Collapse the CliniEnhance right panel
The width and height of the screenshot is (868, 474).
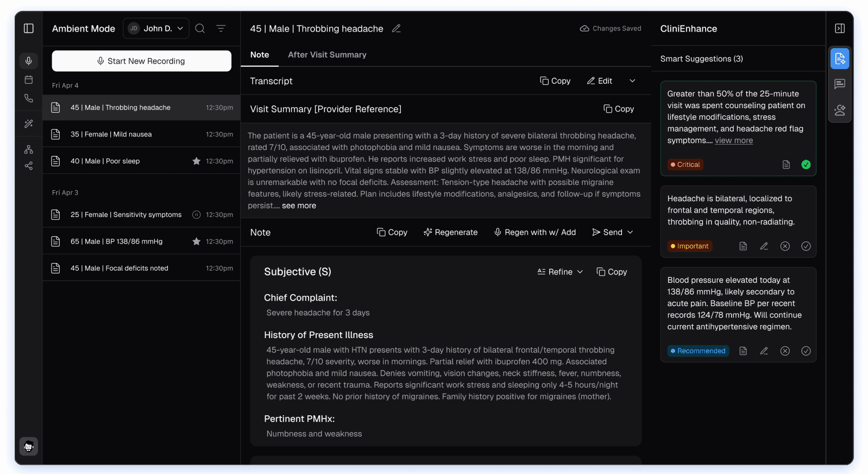[x=840, y=28]
